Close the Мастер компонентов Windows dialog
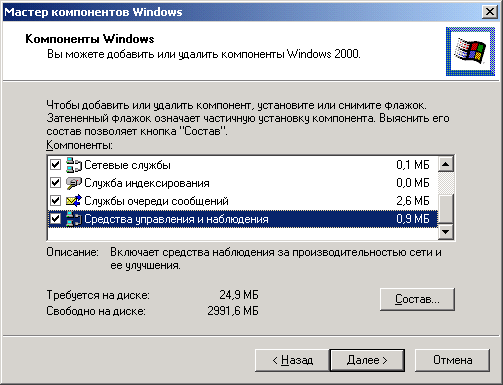Image resolution: width=503 pixels, height=385 pixels. point(490,12)
